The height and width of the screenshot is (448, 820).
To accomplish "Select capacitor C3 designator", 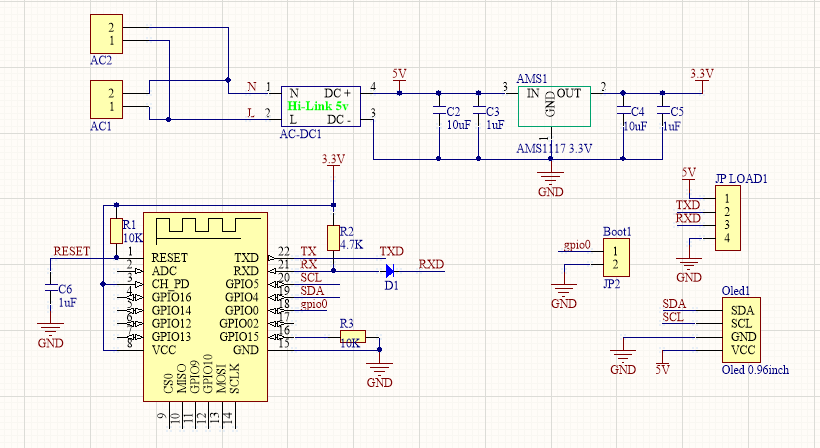I will (x=493, y=112).
